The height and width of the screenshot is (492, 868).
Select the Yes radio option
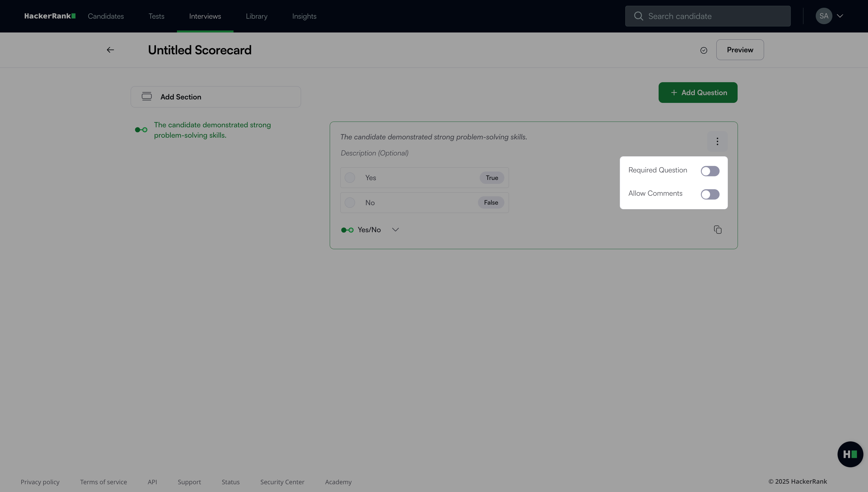(x=350, y=178)
